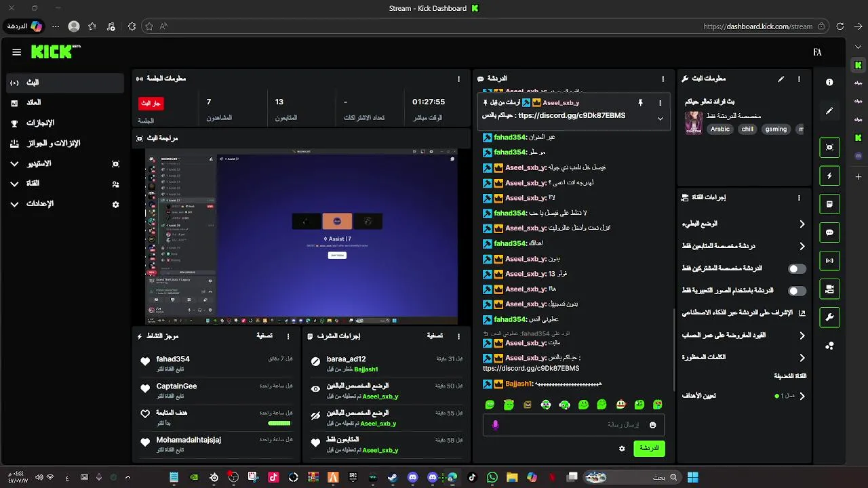Click the info icon in the right sidebar
Image resolution: width=868 pixels, height=488 pixels.
pyautogui.click(x=829, y=82)
